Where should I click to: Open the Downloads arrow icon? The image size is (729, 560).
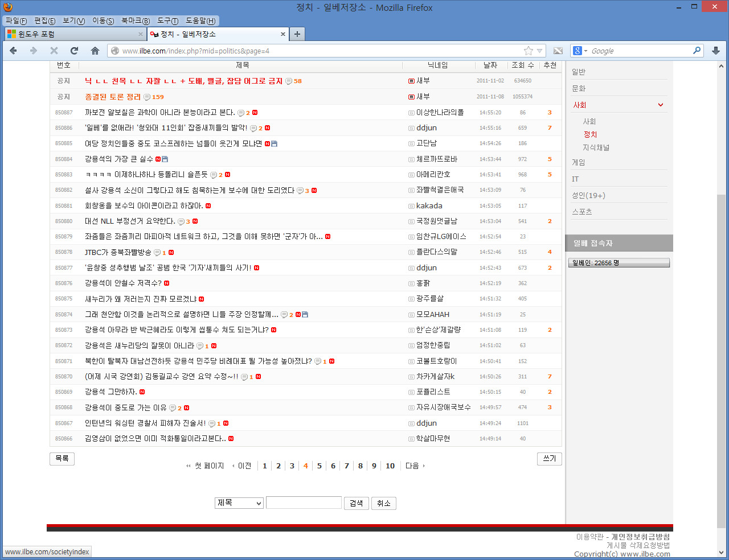[x=716, y=51]
